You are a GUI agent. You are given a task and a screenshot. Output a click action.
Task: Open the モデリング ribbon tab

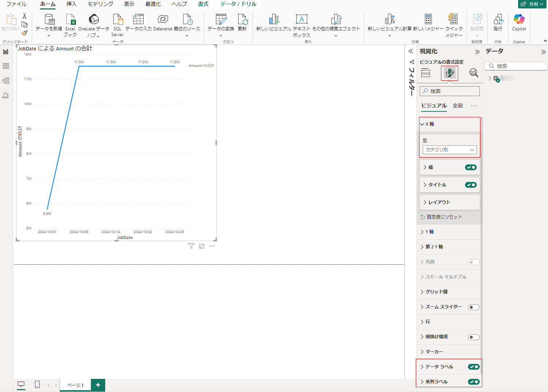[x=100, y=4]
